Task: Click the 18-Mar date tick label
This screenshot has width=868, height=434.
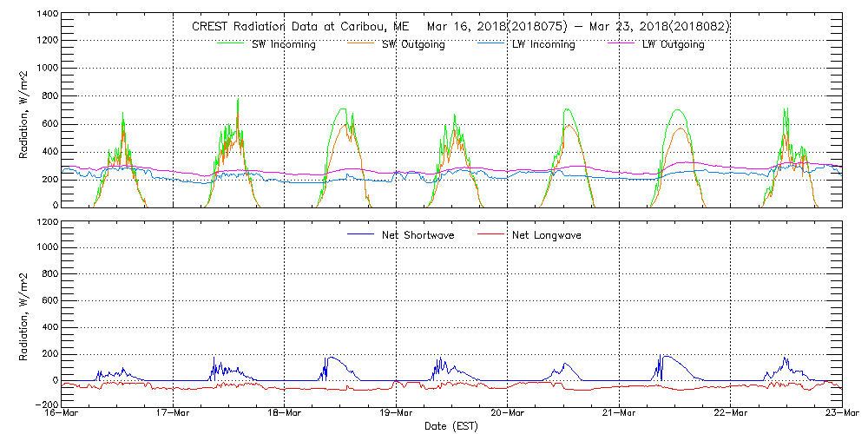Action: (x=285, y=414)
